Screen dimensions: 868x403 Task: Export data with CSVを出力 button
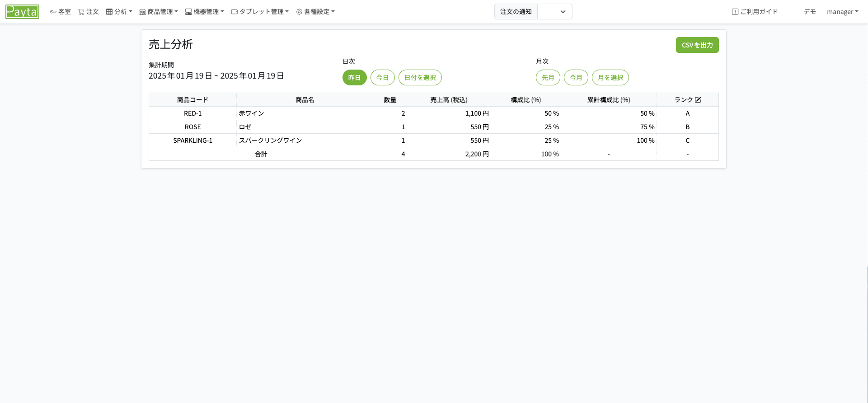coord(697,45)
